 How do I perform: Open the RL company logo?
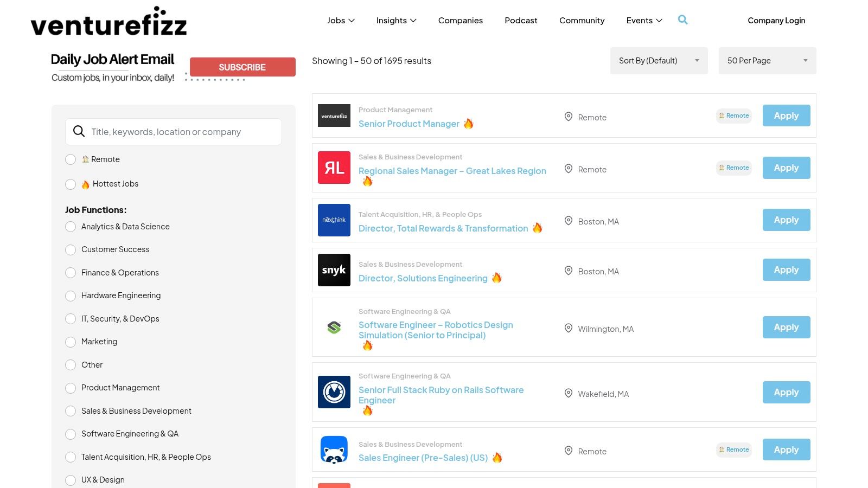coord(334,168)
